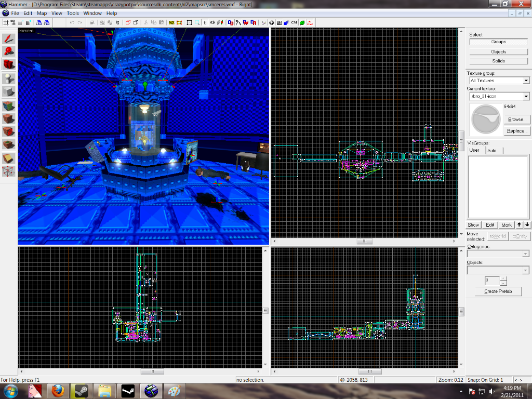The height and width of the screenshot is (399, 532).
Task: Click the prefab count number field
Action: [493, 281]
